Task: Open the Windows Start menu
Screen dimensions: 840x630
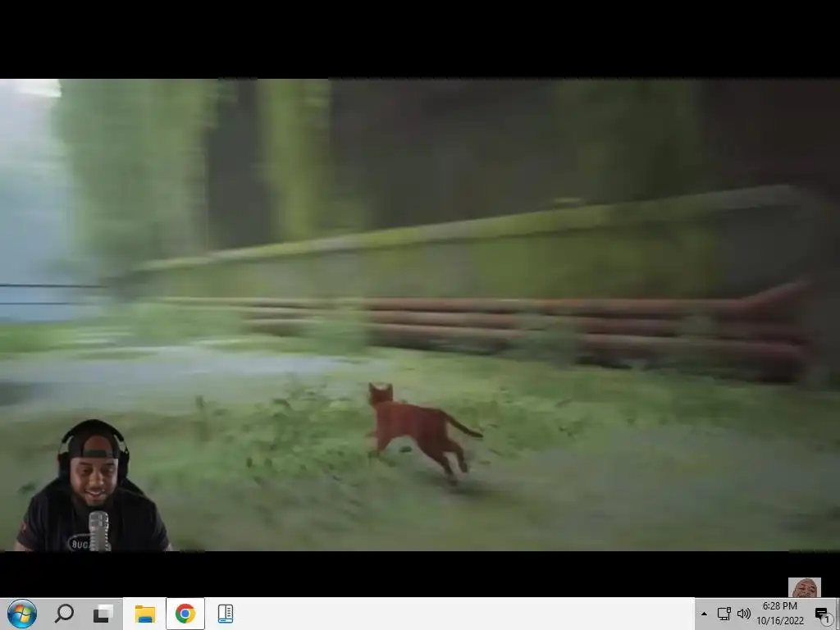Action: (22, 614)
